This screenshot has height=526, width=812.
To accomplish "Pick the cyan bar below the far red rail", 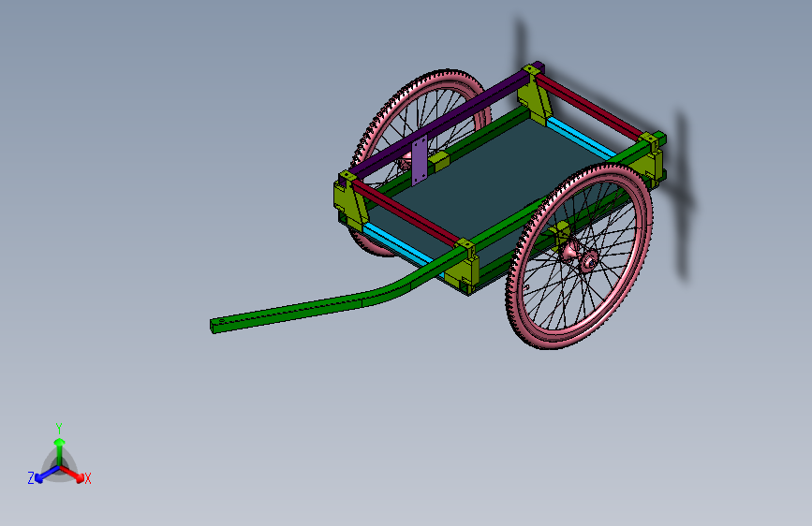I will [x=581, y=138].
